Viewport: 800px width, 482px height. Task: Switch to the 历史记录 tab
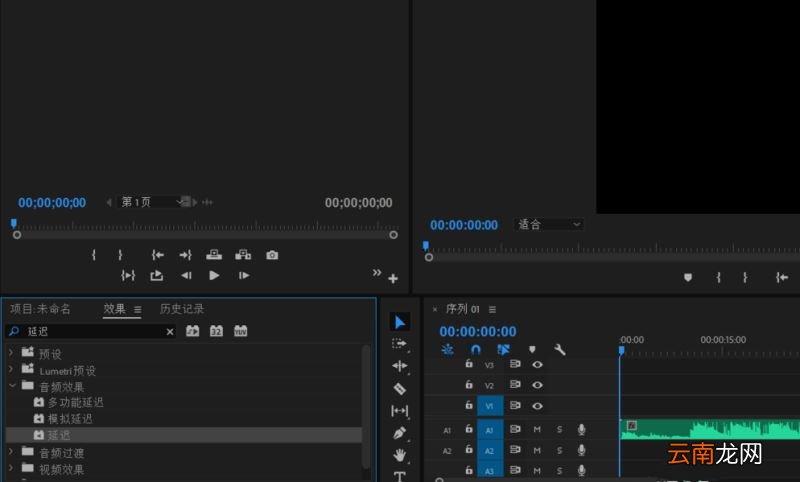(x=182, y=309)
